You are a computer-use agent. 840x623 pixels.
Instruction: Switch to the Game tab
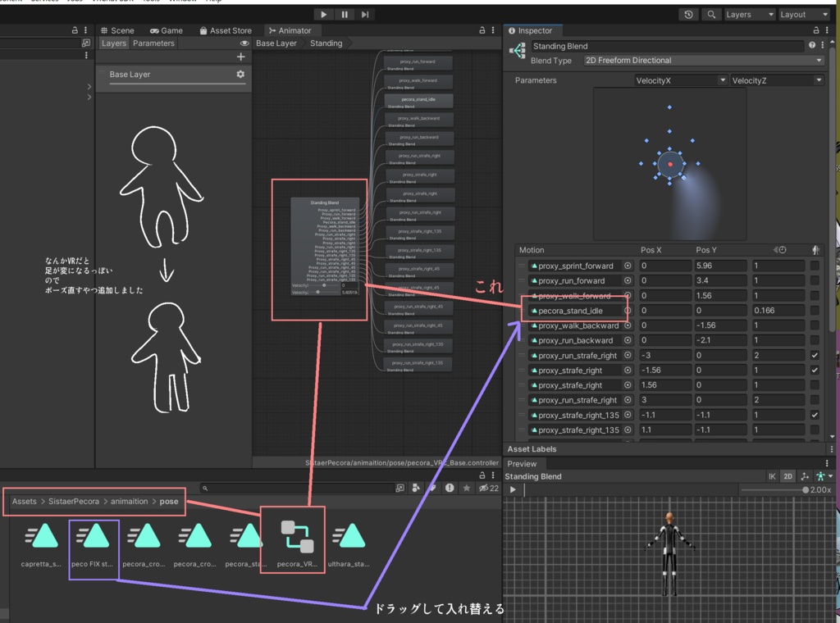click(167, 30)
